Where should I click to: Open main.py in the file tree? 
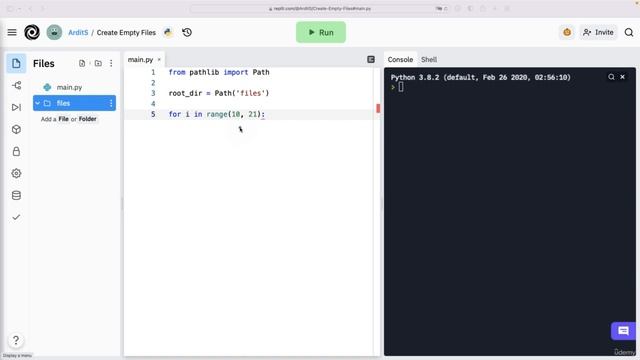click(x=69, y=87)
